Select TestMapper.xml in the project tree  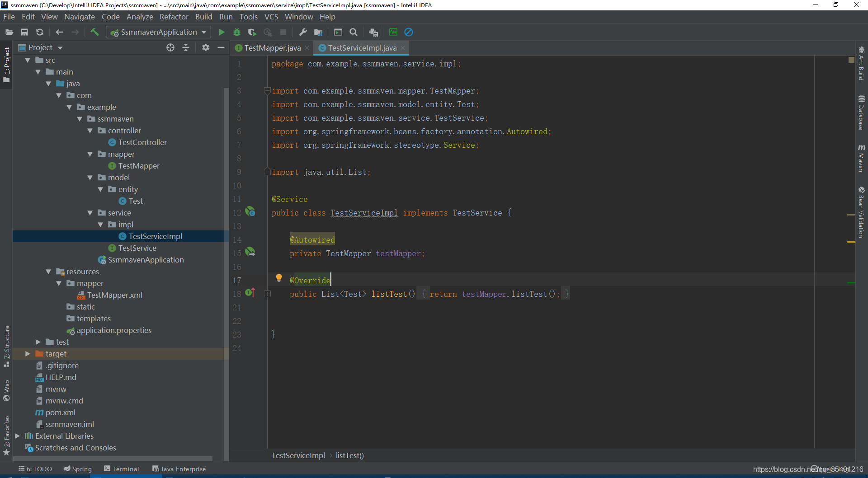click(x=115, y=295)
